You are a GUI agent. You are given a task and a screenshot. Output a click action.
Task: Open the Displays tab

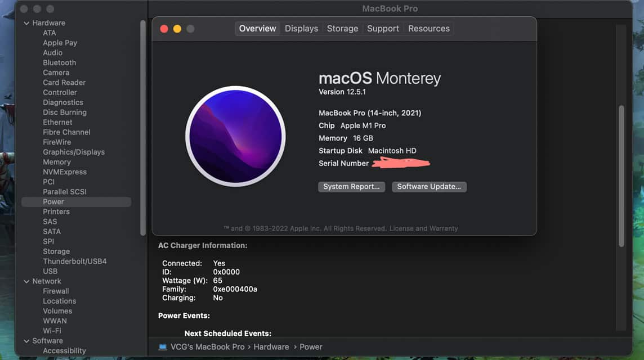(x=302, y=29)
